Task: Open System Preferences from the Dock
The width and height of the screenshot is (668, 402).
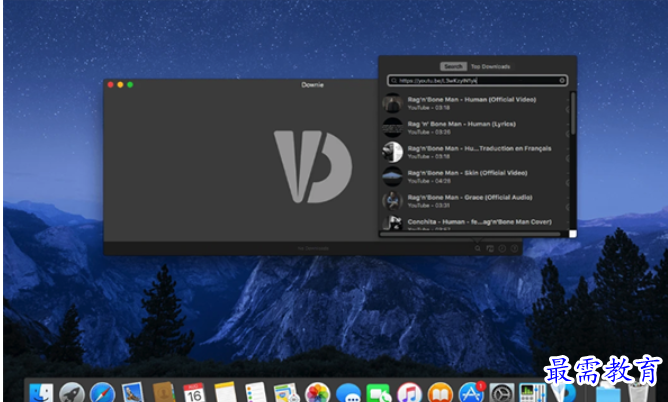Action: [502, 393]
